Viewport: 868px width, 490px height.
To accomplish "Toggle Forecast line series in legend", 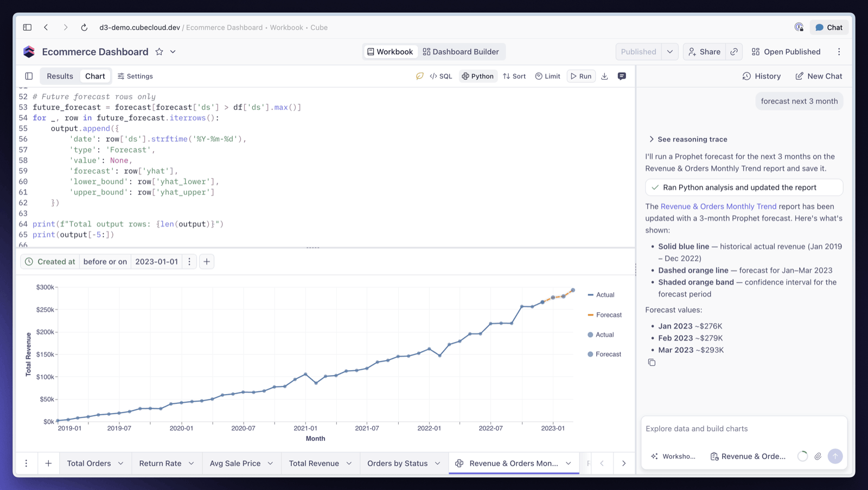I will pos(605,315).
